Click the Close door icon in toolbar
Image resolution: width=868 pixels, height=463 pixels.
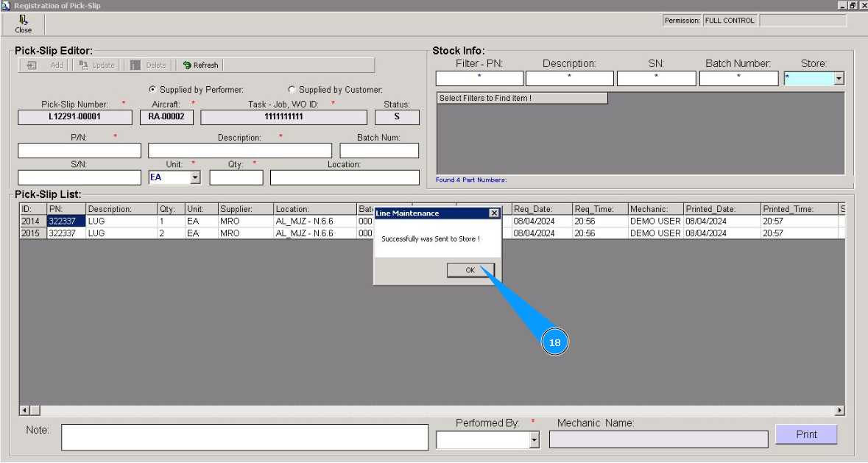[24, 20]
